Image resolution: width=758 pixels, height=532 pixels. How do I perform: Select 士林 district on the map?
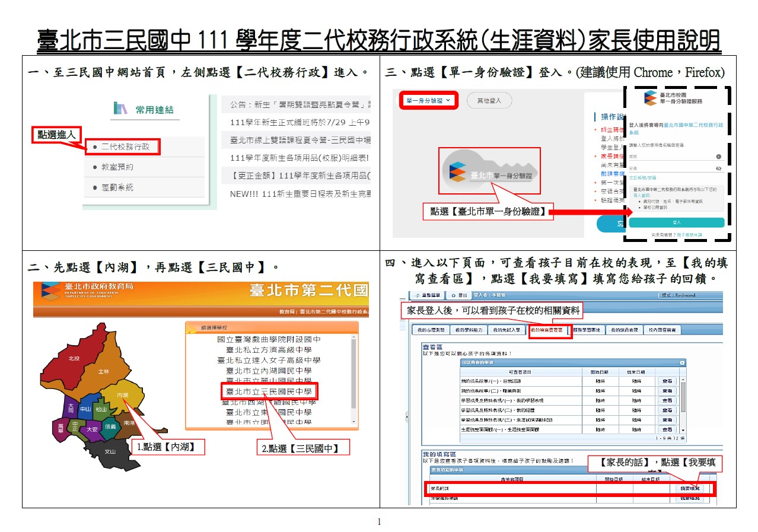click(x=103, y=371)
